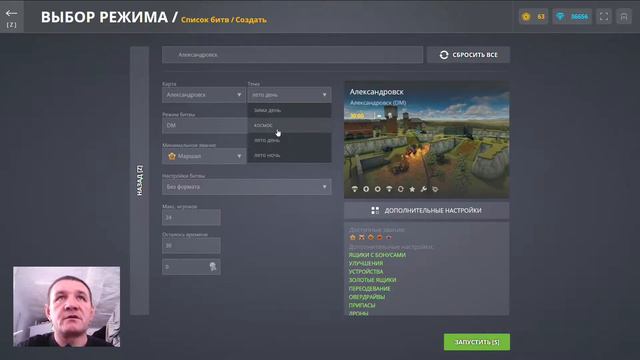Click the Выбор режима page title
The width and height of the screenshot is (640, 360).
(104, 17)
